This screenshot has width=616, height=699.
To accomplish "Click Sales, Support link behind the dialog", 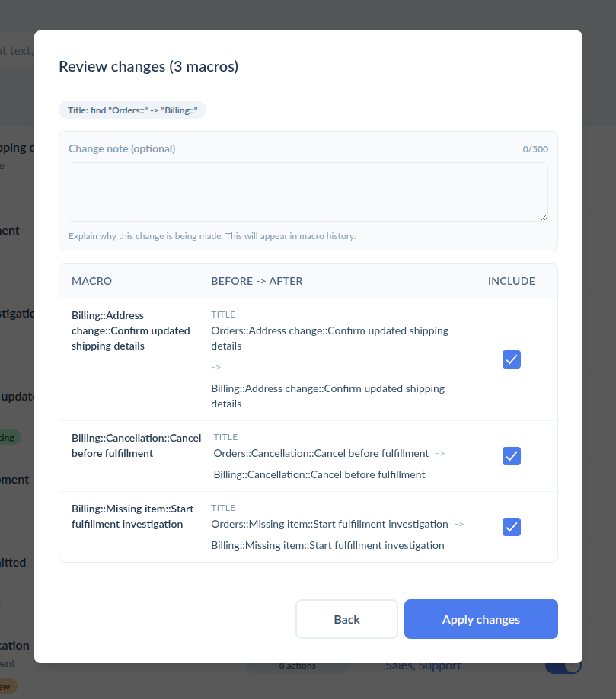I will click(x=423, y=665).
